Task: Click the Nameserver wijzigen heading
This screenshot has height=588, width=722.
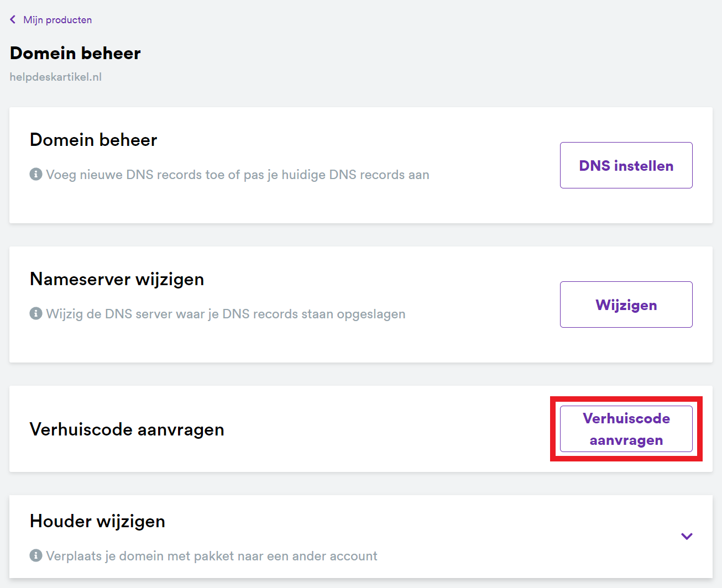Action: click(117, 279)
